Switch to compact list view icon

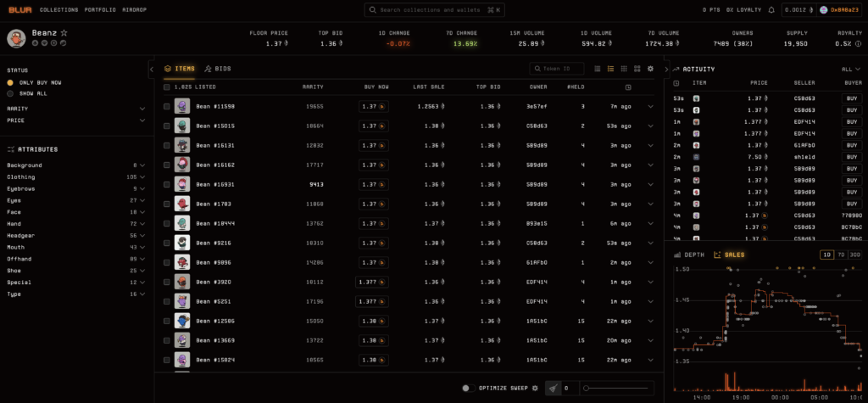(598, 69)
